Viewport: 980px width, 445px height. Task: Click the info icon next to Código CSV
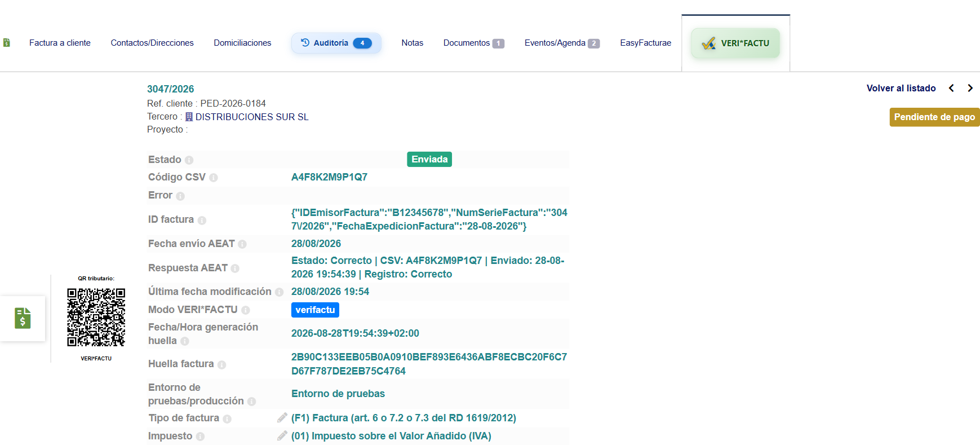pyautogui.click(x=214, y=178)
